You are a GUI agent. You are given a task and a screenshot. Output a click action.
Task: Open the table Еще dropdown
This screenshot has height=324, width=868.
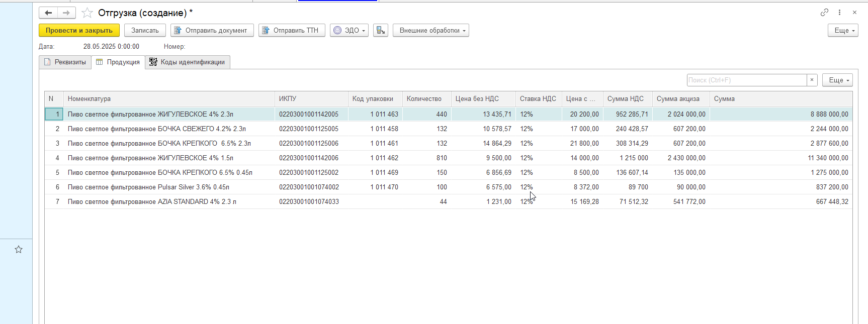click(x=837, y=80)
